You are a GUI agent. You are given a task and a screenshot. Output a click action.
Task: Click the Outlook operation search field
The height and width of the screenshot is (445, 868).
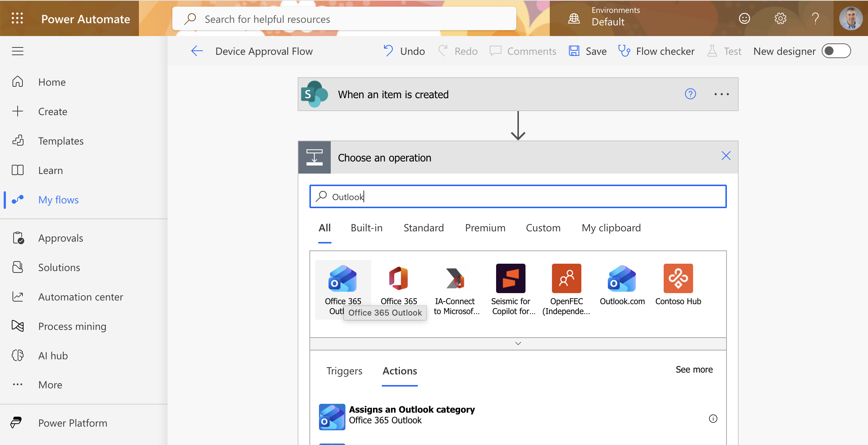click(518, 197)
